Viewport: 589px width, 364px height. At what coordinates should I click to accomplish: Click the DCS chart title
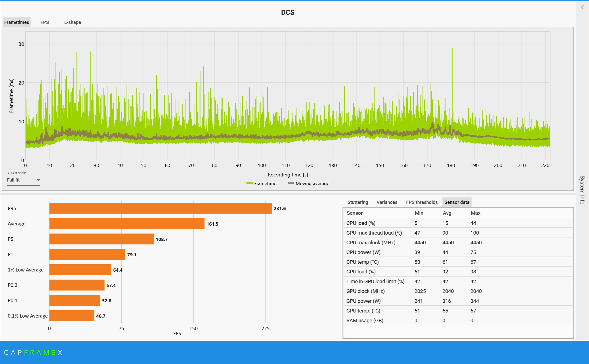coord(288,12)
